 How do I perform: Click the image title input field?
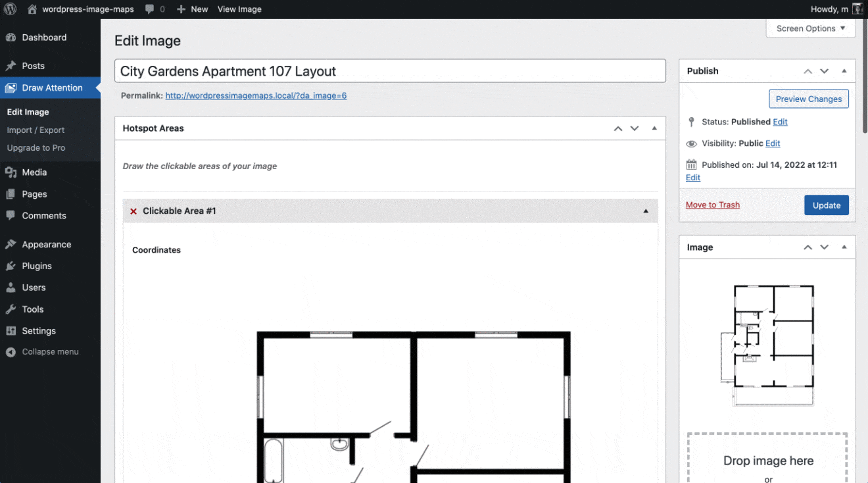coord(390,71)
